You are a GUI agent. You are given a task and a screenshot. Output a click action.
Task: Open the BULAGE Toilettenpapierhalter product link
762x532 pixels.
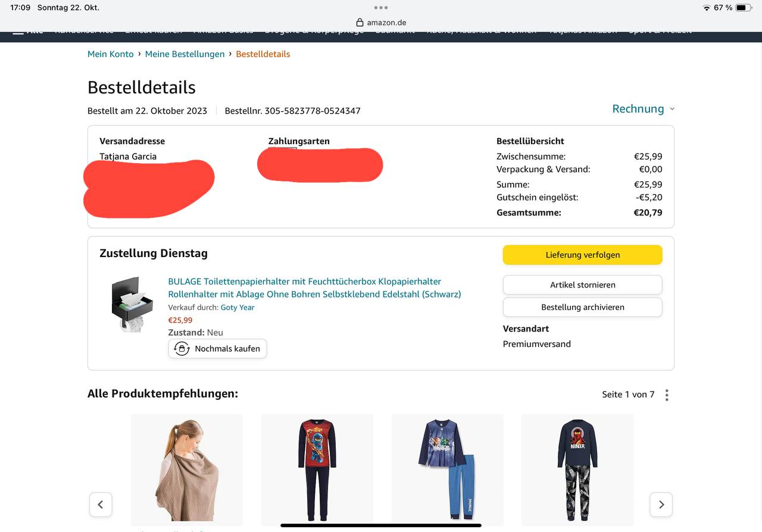tap(314, 288)
